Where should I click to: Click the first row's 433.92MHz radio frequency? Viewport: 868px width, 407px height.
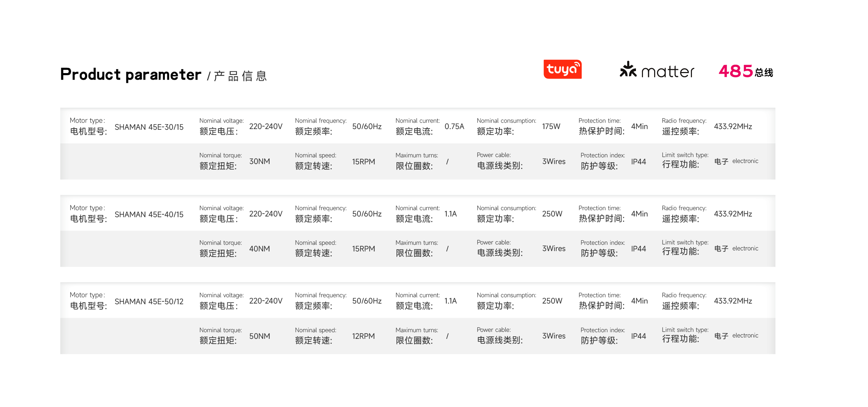[733, 127]
